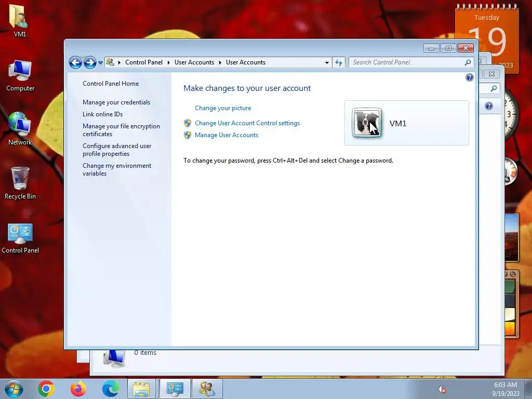The width and height of the screenshot is (532, 399).
Task: Click Manage User Accounts link
Action: [x=227, y=135]
